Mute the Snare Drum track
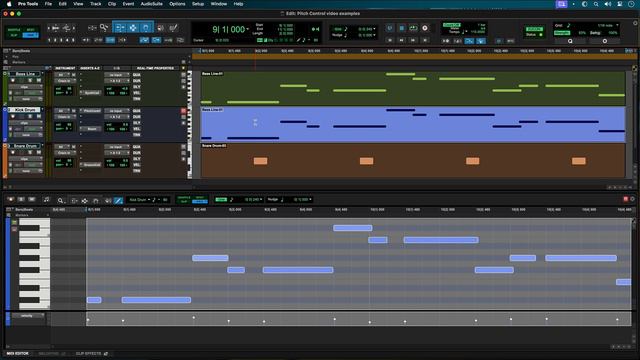 (39, 152)
